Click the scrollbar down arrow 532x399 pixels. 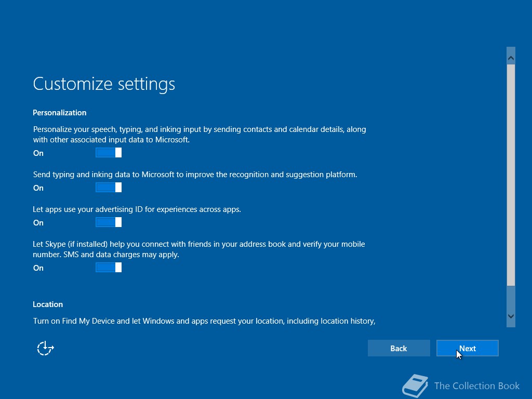511,316
